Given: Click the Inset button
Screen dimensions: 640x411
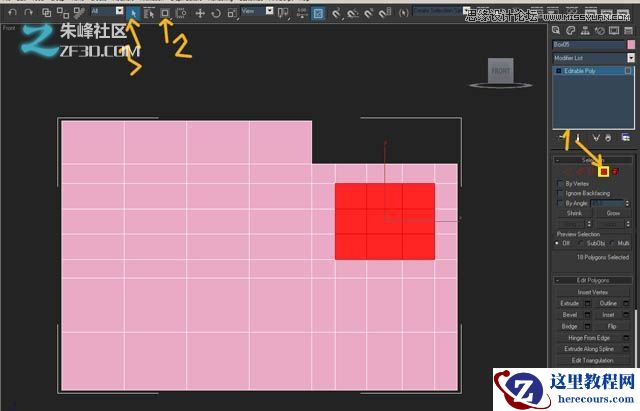Looking at the screenshot, I should click(x=608, y=315).
